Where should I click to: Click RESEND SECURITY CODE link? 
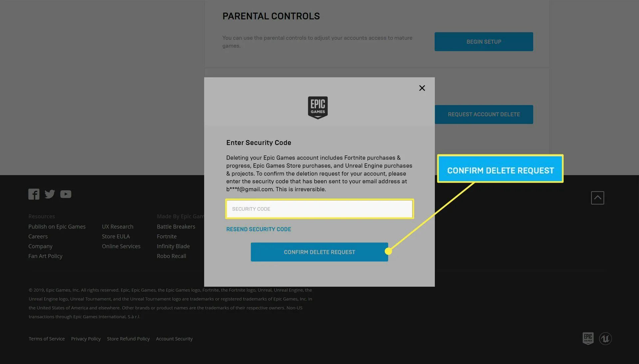[259, 229]
